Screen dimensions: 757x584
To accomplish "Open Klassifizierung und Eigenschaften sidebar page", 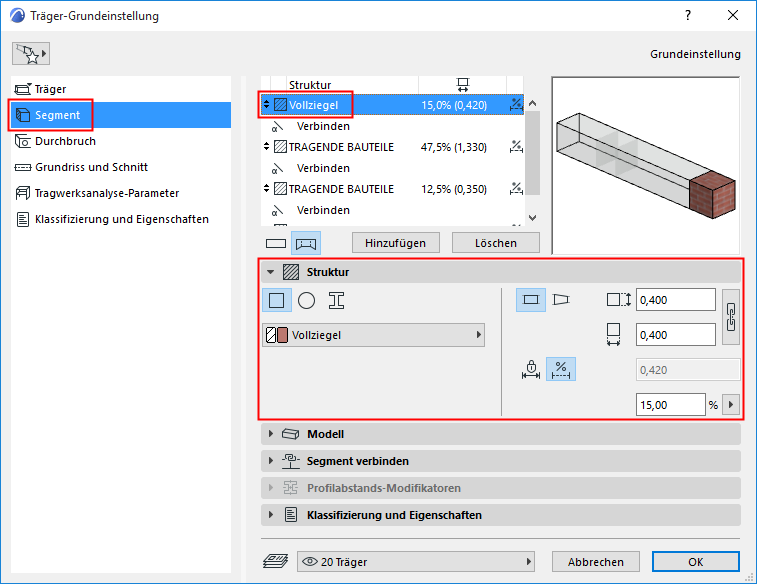I will (x=121, y=219).
